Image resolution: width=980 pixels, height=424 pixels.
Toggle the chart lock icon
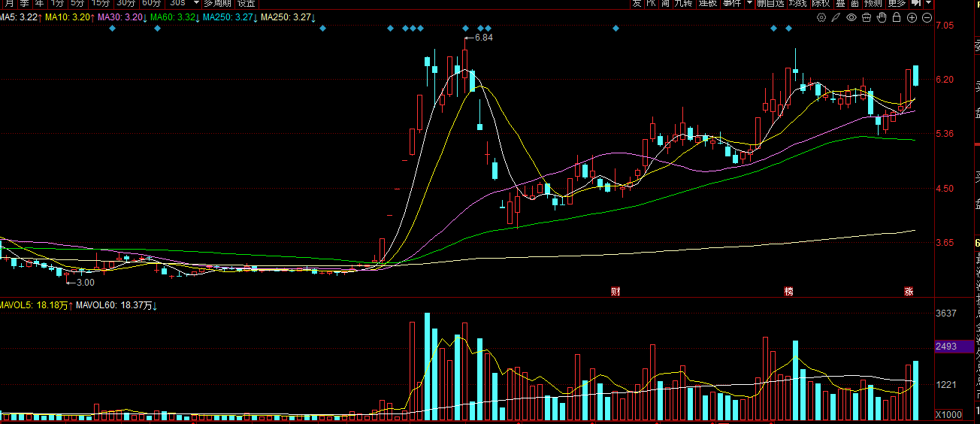point(897,17)
